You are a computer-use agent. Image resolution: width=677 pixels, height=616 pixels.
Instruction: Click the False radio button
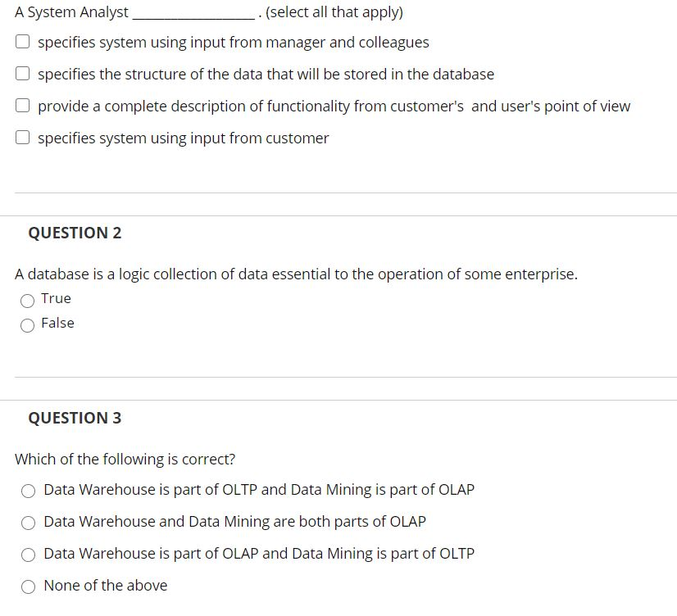click(x=27, y=324)
